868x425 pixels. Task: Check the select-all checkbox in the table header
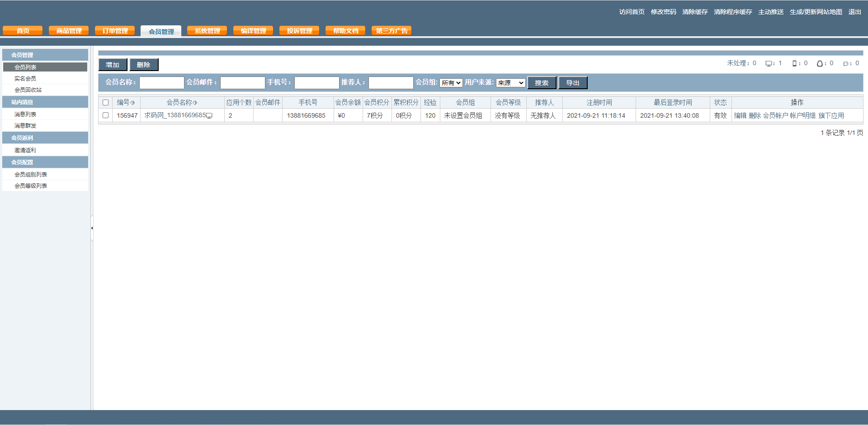[106, 103]
